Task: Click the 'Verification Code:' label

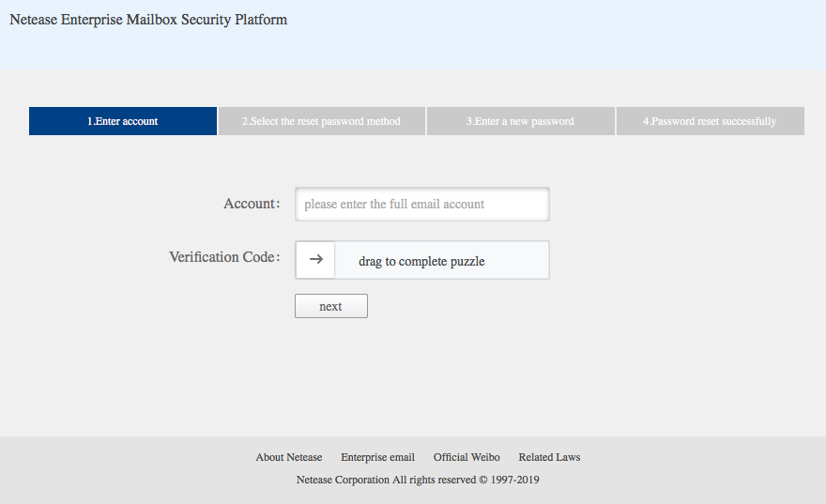Action: pyautogui.click(x=223, y=257)
